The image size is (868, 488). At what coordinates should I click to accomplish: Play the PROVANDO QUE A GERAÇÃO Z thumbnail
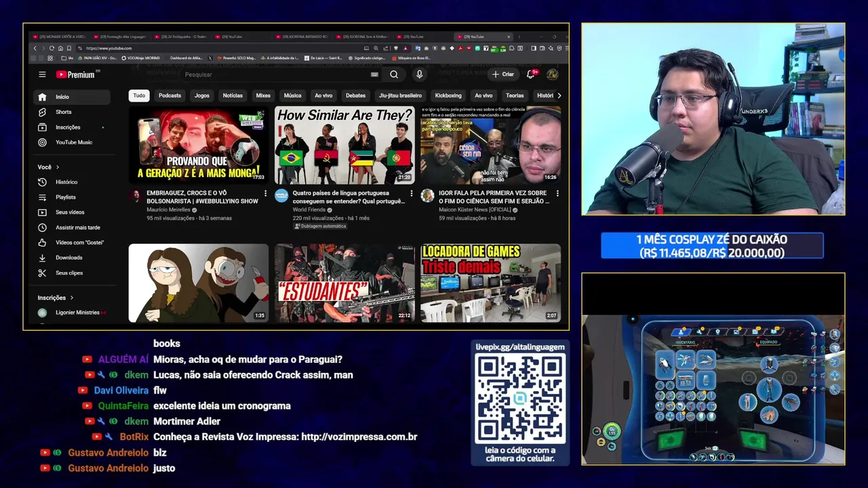click(x=199, y=145)
